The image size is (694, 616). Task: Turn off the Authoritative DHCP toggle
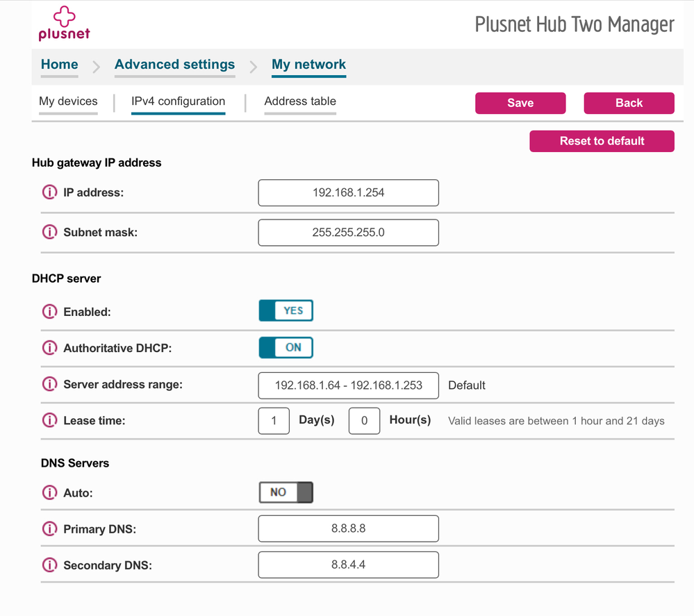pyautogui.click(x=286, y=347)
